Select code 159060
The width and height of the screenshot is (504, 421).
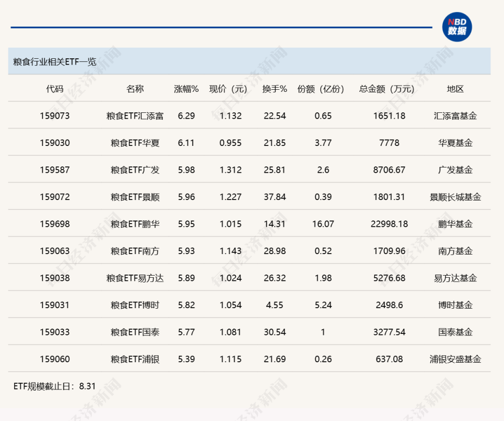(x=55, y=359)
